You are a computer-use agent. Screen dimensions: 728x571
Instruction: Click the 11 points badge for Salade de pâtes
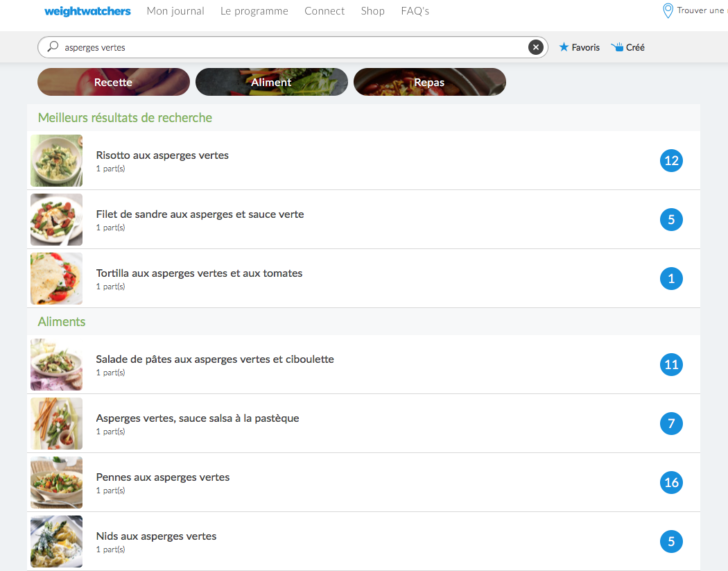tap(671, 365)
